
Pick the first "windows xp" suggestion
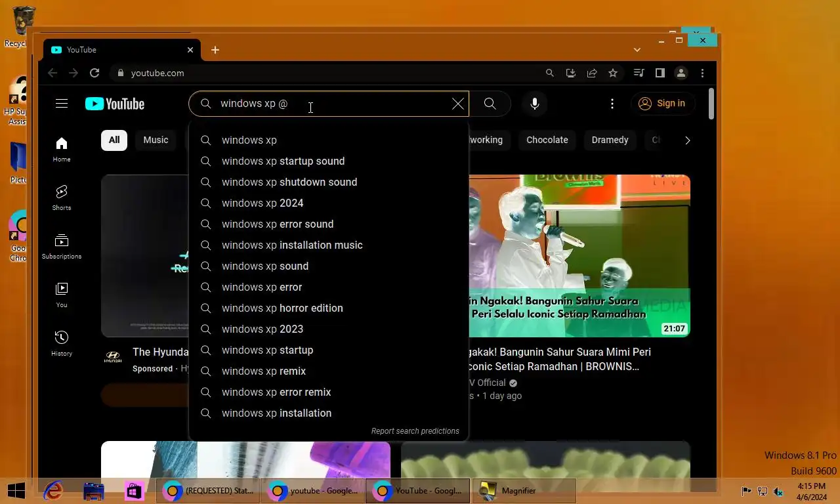(329, 140)
